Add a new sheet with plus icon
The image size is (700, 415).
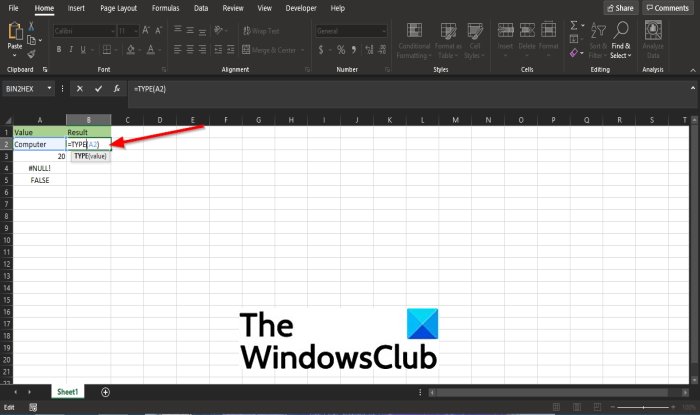(x=105, y=392)
